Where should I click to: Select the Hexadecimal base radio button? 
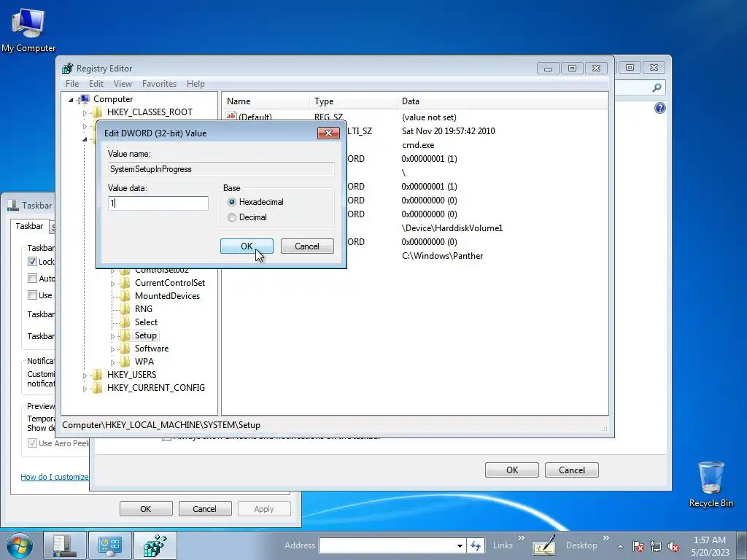click(232, 202)
